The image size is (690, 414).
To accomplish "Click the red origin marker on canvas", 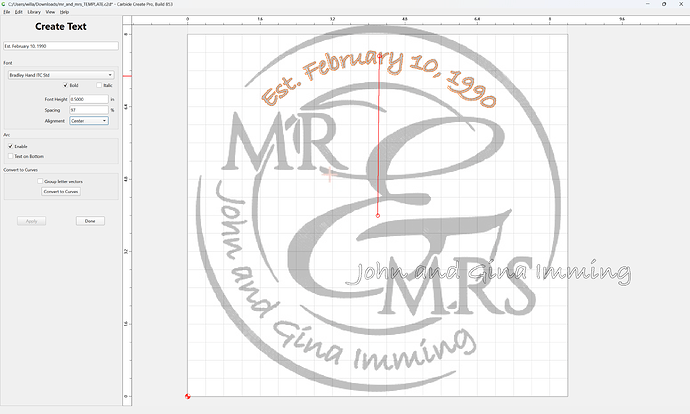I will [x=187, y=396].
